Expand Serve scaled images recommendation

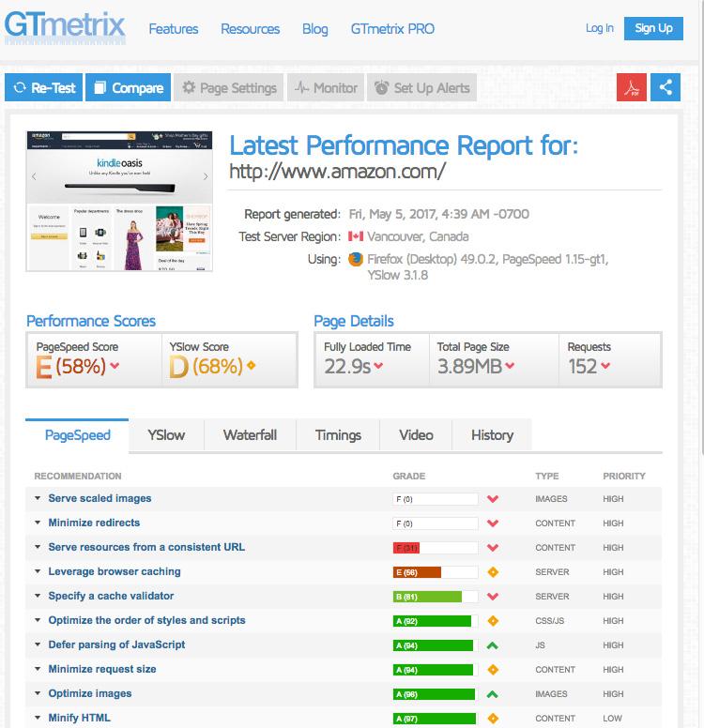38,498
